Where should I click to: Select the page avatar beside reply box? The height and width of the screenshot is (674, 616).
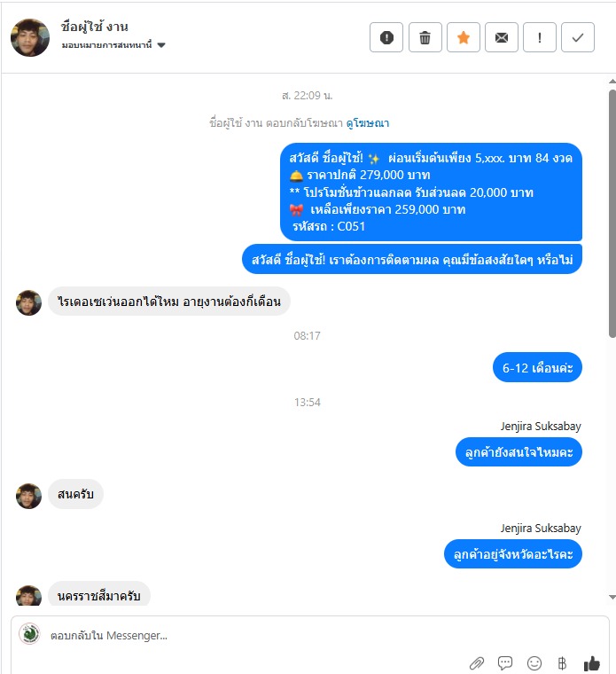pyautogui.click(x=29, y=634)
